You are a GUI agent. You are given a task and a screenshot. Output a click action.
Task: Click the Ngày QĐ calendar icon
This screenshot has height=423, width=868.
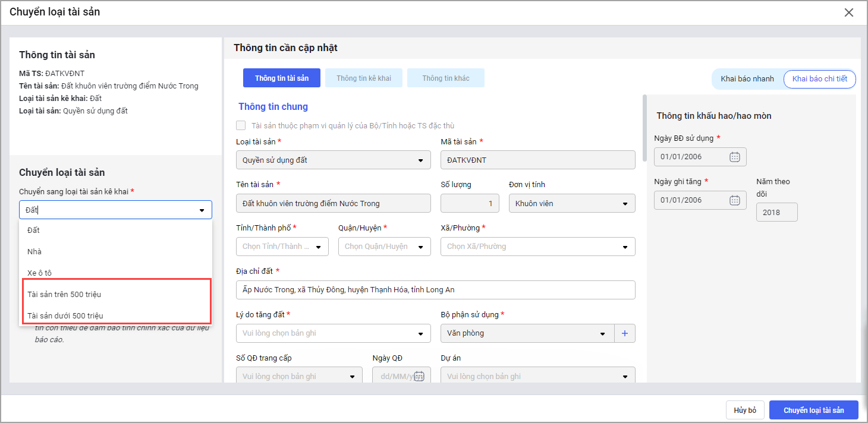pyautogui.click(x=419, y=376)
